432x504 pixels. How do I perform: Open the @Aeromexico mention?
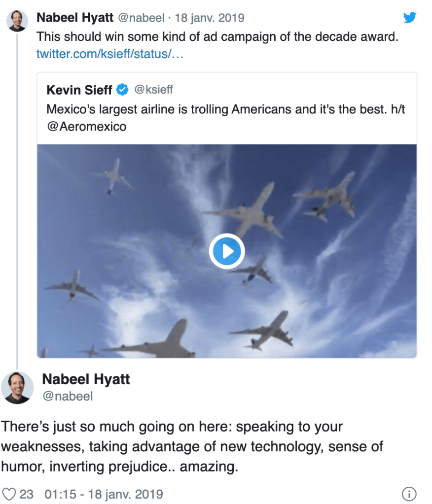(x=86, y=127)
